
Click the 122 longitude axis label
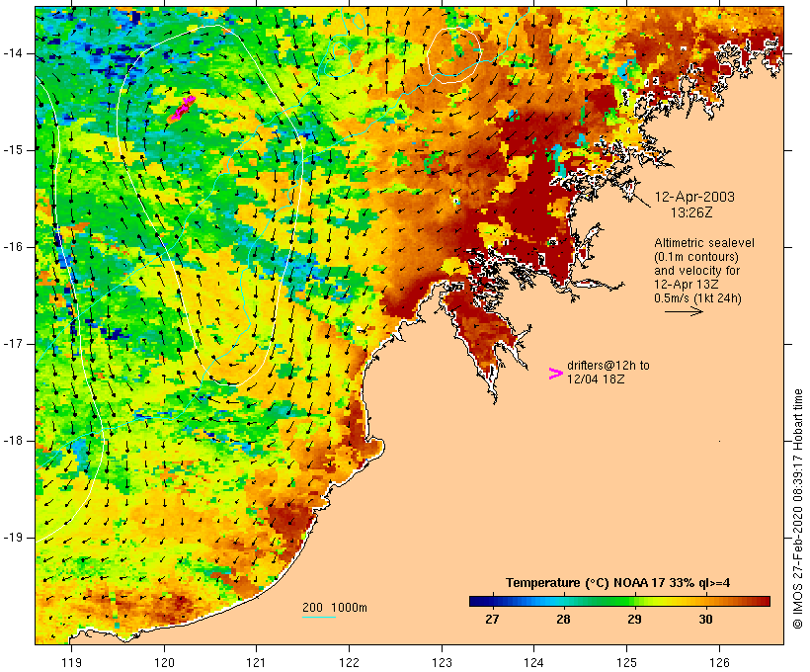[350, 662]
